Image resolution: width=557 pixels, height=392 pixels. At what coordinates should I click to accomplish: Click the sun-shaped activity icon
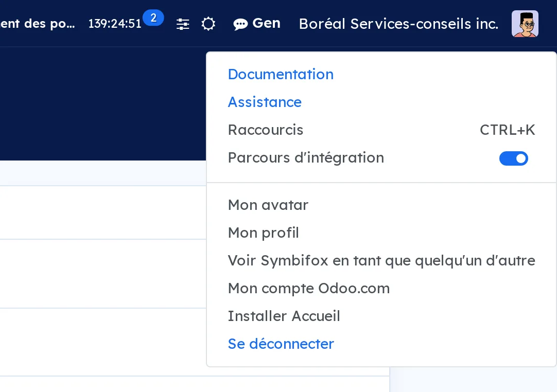(208, 24)
